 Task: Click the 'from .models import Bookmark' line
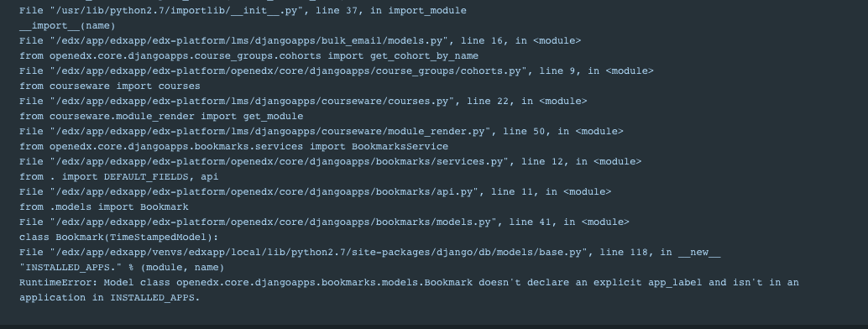[x=103, y=206]
